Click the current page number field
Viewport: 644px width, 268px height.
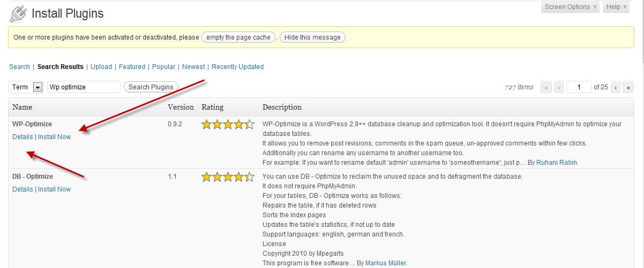579,87
